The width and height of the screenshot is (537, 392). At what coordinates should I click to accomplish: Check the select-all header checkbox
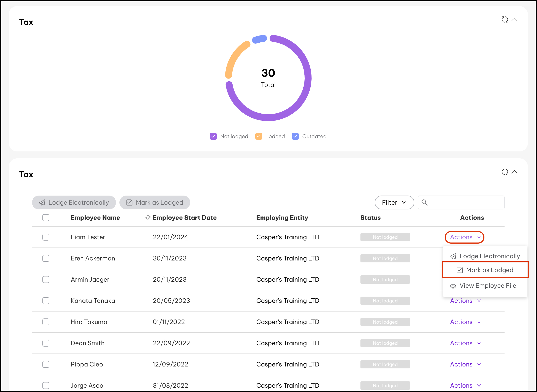[46, 218]
